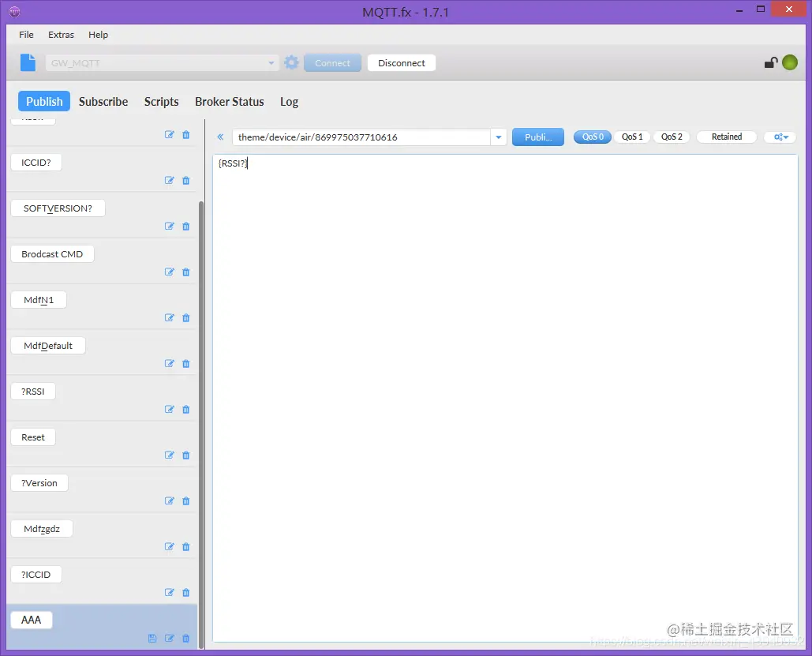Edit the MdfN1 saved message
The image size is (812, 656).
point(170,317)
